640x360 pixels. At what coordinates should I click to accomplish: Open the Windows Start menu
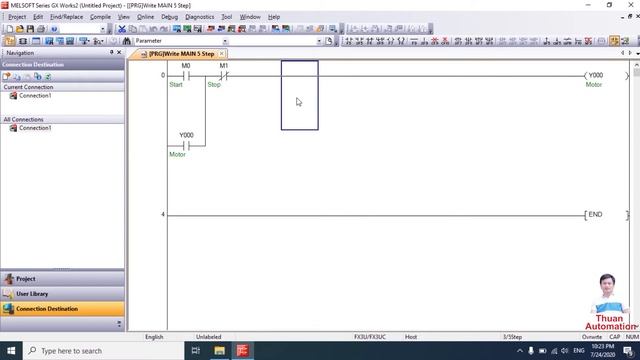click(x=11, y=351)
